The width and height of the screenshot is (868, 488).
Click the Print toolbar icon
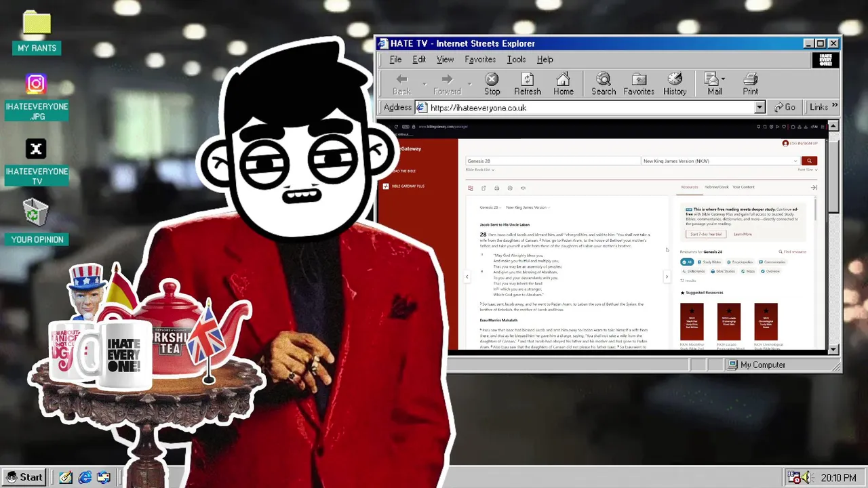(x=750, y=84)
